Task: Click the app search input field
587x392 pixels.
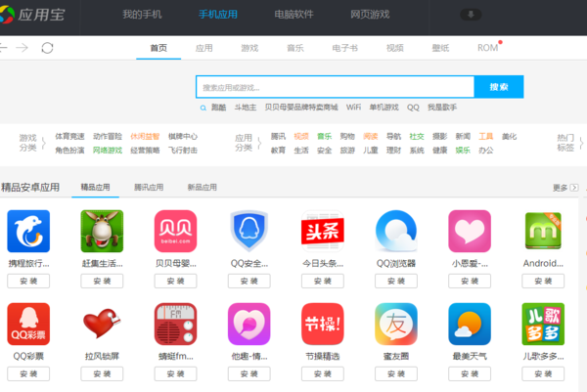Action: (x=335, y=87)
